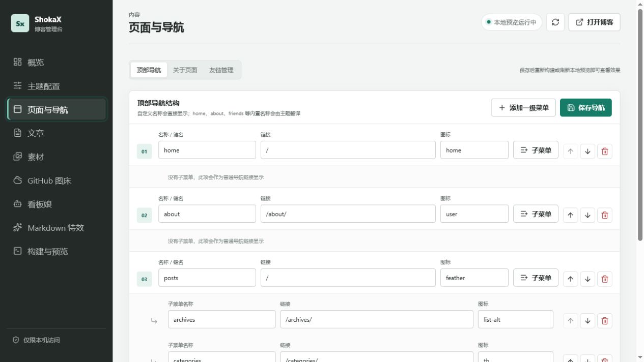Click 添加一级菜单 button

pyautogui.click(x=523, y=108)
